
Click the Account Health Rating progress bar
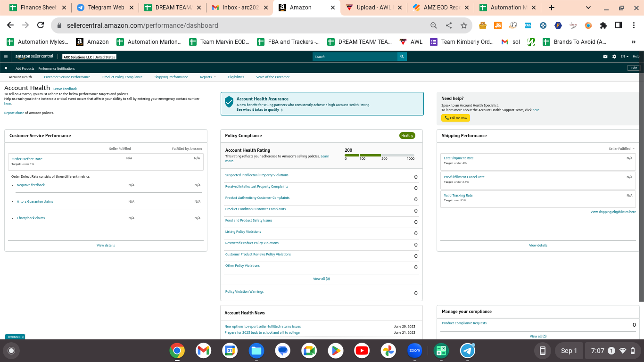[380, 155]
